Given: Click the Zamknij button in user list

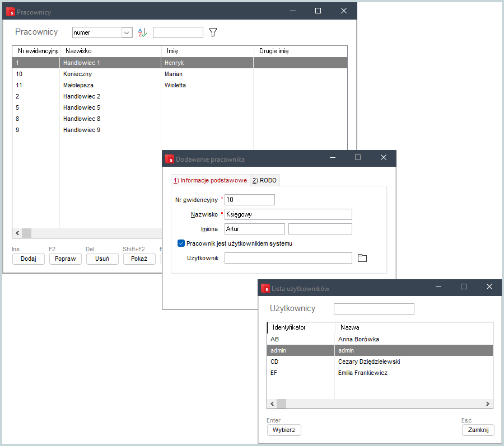Looking at the screenshot, I should [x=478, y=430].
